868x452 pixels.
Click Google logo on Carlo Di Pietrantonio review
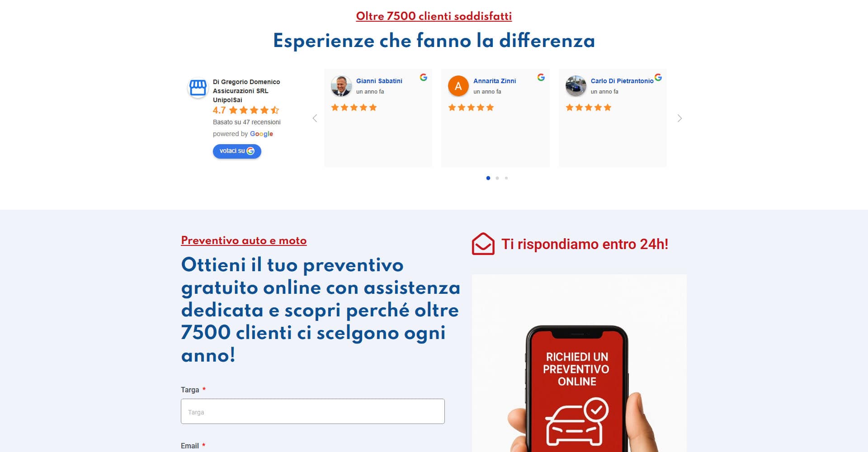[658, 77]
